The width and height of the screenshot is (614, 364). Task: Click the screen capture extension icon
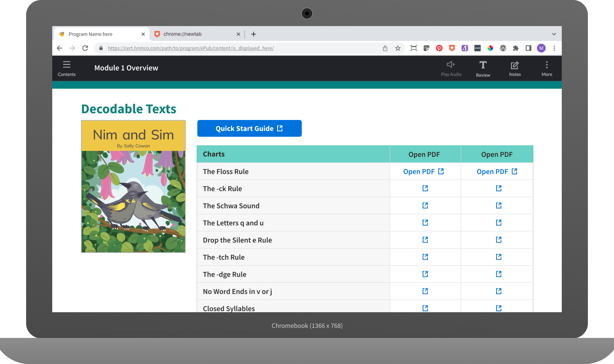pyautogui.click(x=414, y=48)
